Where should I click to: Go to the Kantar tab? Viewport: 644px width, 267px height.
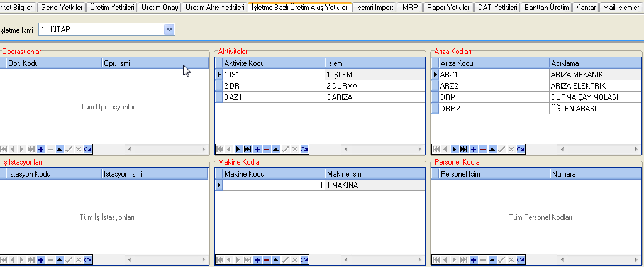click(586, 8)
